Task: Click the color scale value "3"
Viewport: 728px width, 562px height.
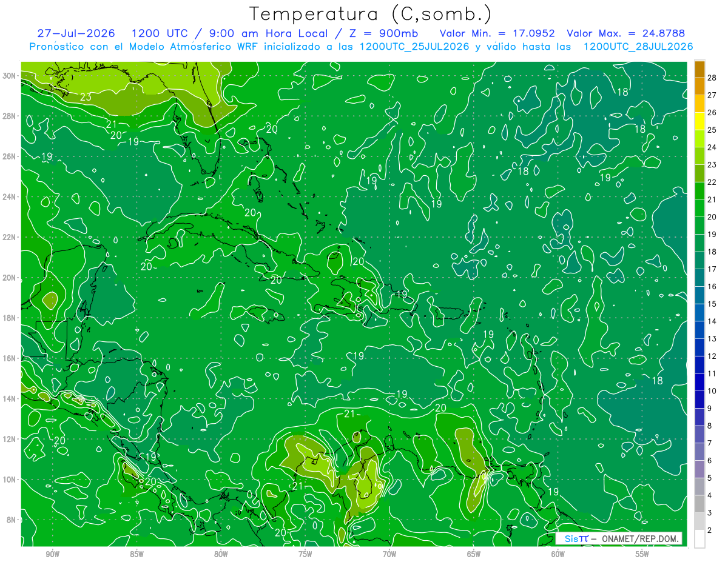Action: pos(710,513)
